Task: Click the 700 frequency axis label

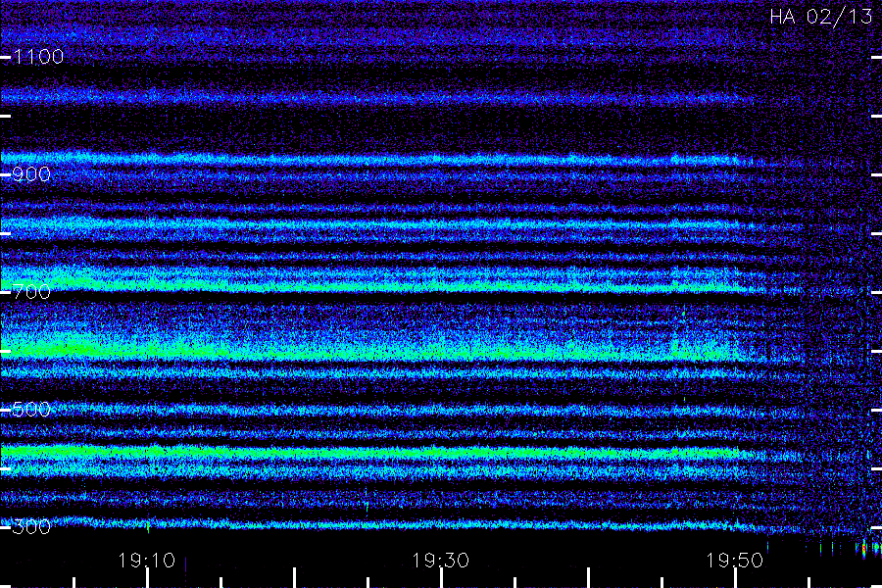Action: [31, 292]
